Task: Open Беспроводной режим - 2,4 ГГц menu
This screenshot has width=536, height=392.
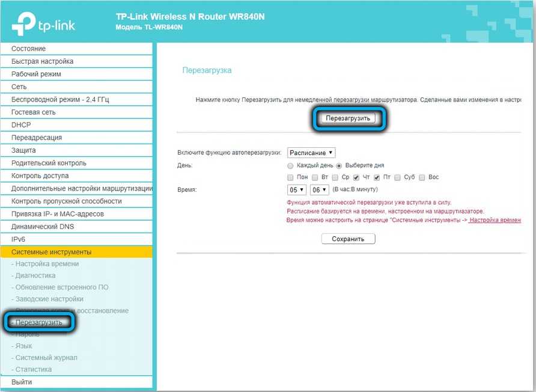Action: pos(60,99)
